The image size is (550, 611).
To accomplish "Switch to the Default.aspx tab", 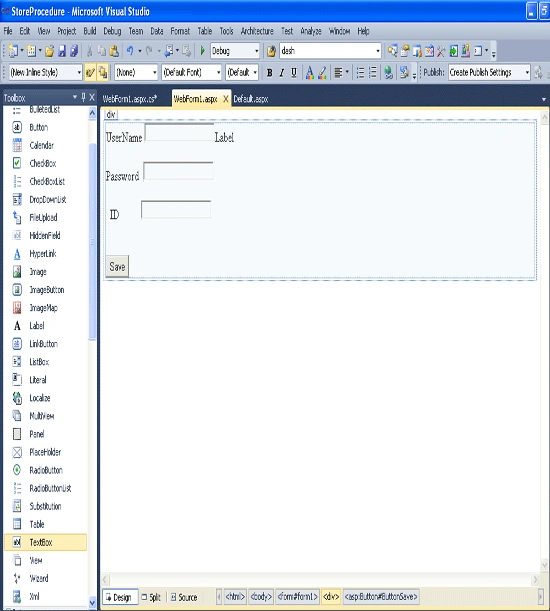I will pos(251,99).
